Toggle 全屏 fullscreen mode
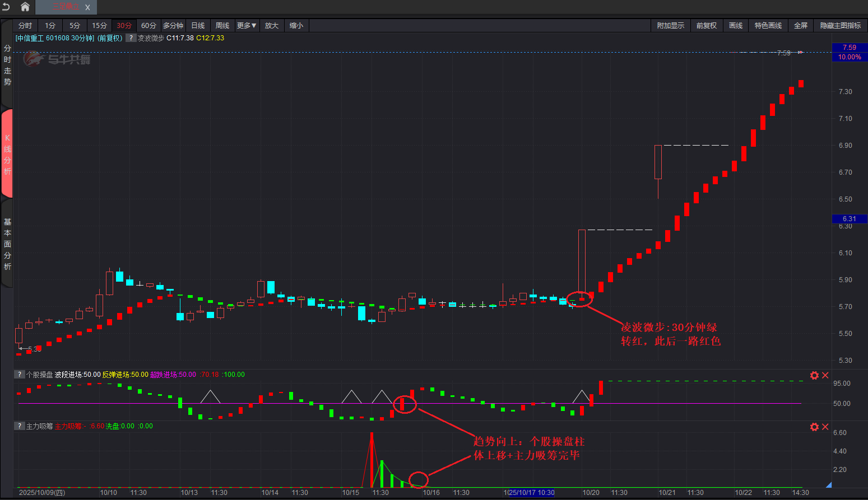The width and height of the screenshot is (868, 500). click(x=800, y=26)
